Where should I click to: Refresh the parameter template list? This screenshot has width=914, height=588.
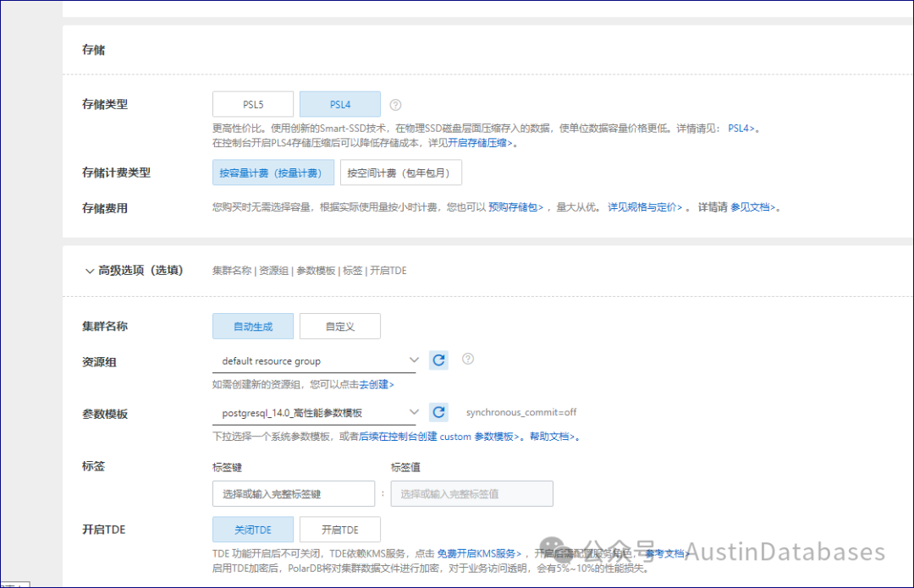[x=439, y=412]
